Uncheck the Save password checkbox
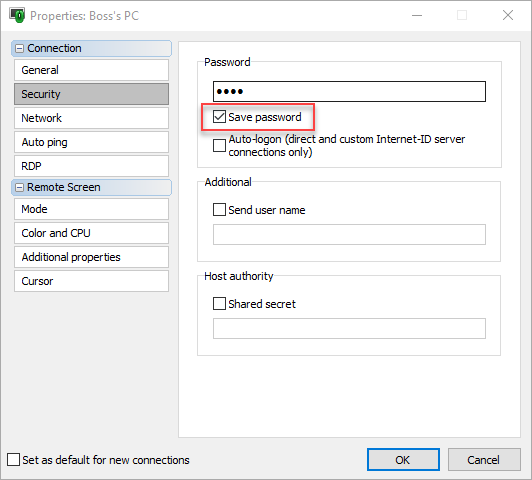 219,117
